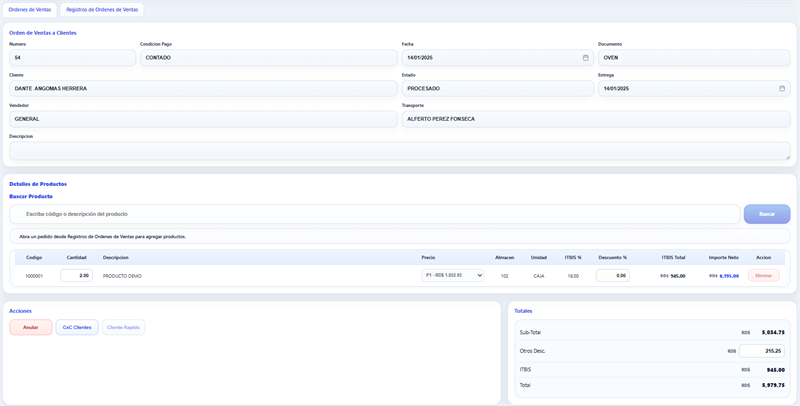Click the Cantidad field showing 2.00
Image resolution: width=800 pixels, height=406 pixels.
[76, 275]
